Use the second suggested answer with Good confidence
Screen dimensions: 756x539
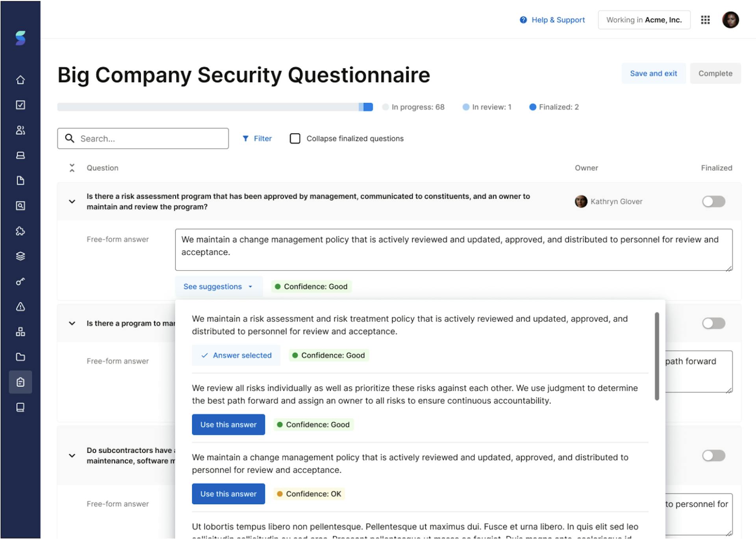228,424
